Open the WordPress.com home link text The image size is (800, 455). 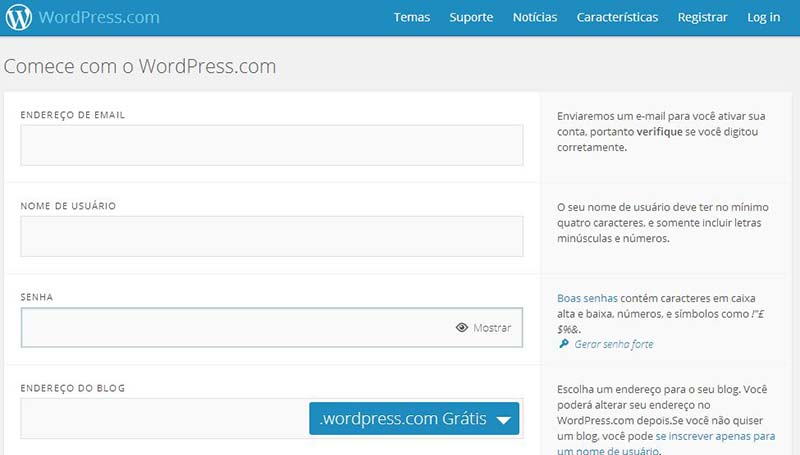[x=99, y=17]
